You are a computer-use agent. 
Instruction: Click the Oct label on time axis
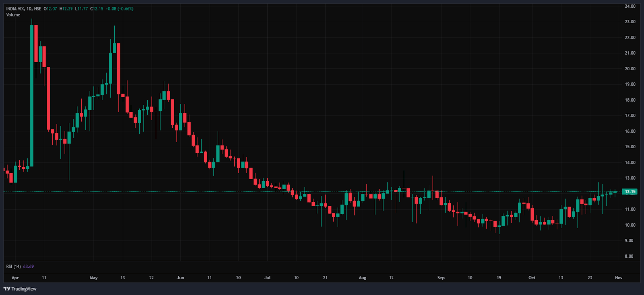pos(532,278)
